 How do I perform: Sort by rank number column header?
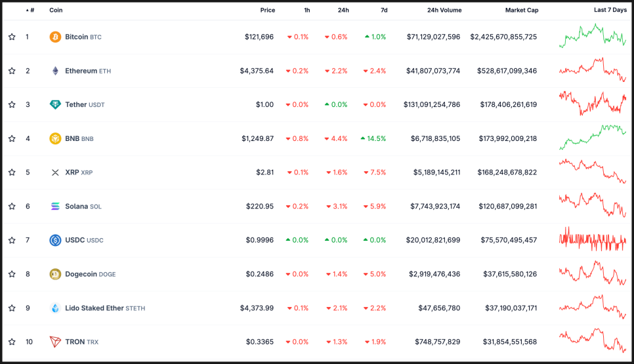tap(30, 10)
